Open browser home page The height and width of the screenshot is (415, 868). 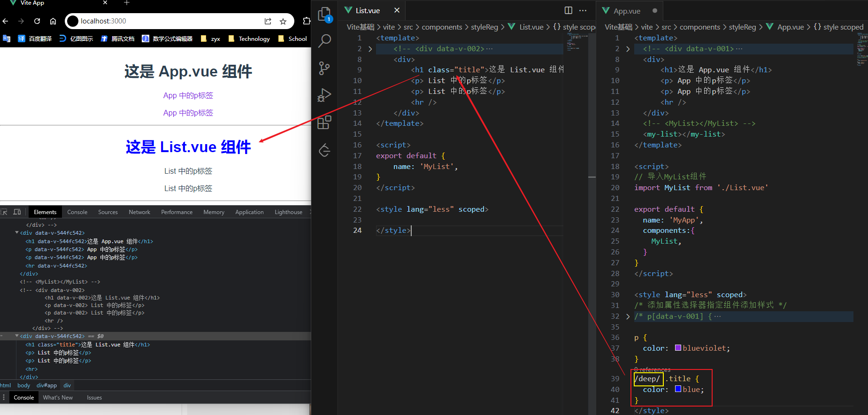click(53, 21)
